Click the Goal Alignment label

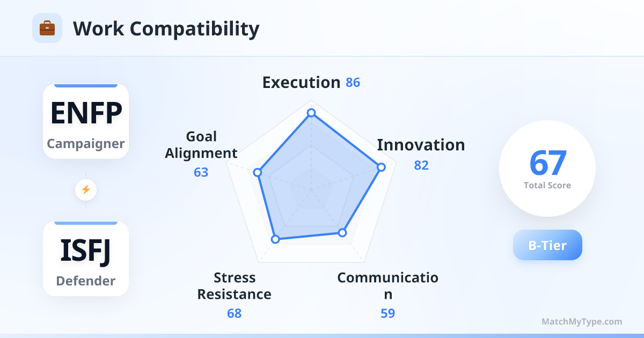click(201, 145)
